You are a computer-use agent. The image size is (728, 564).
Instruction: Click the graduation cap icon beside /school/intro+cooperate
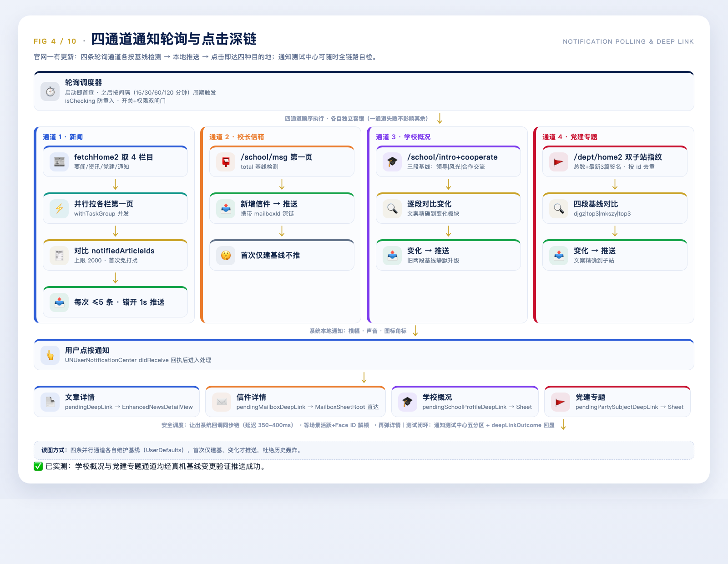tap(392, 162)
